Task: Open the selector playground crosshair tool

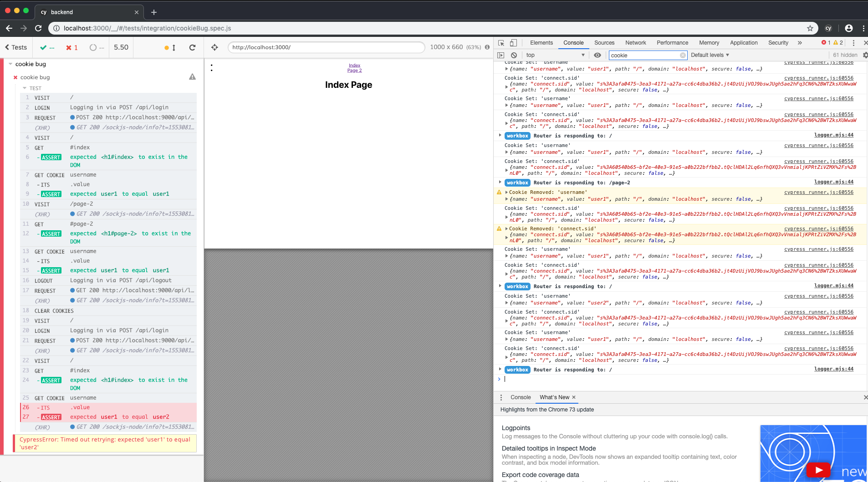Action: click(x=214, y=47)
